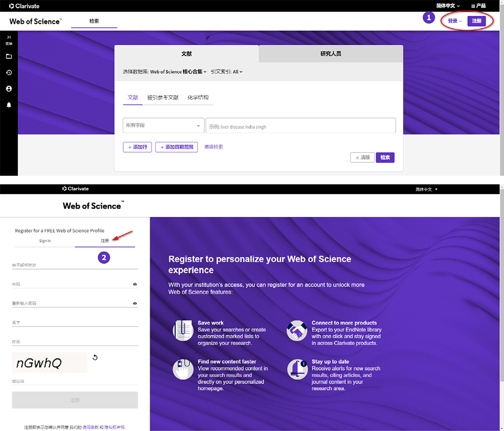Open the profile person icon in sidebar
The width and height of the screenshot is (504, 431).
(9, 89)
